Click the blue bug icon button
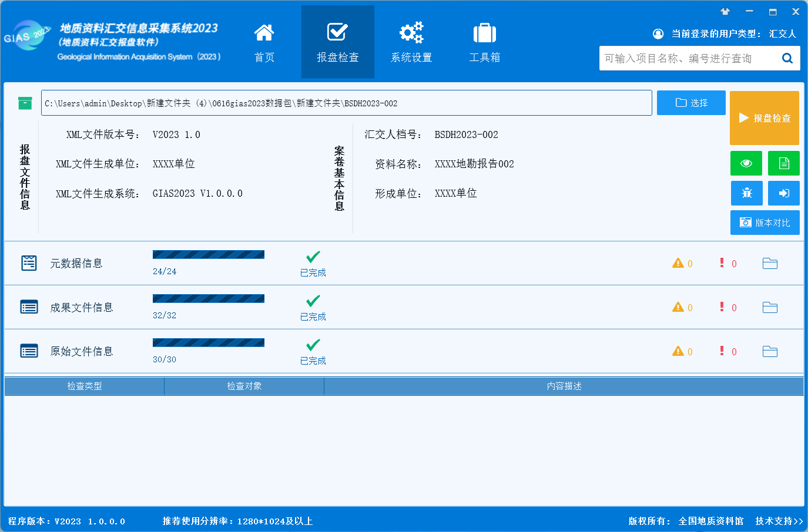 click(x=746, y=193)
